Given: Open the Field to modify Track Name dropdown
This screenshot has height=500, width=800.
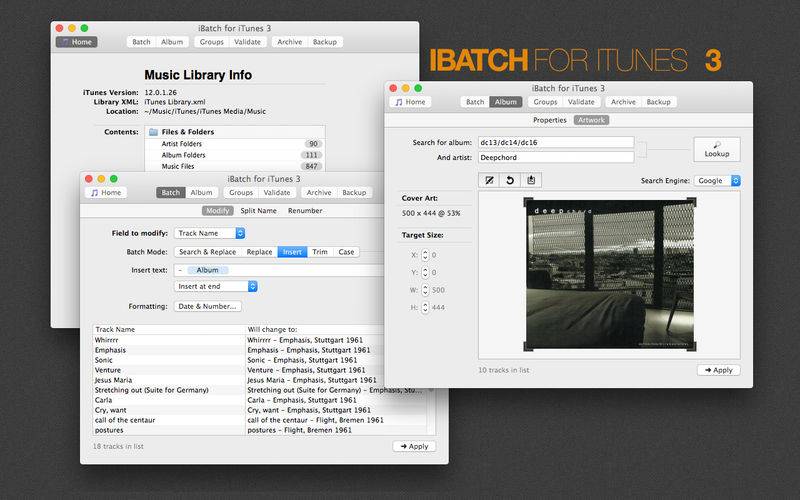Looking at the screenshot, I should 210,233.
